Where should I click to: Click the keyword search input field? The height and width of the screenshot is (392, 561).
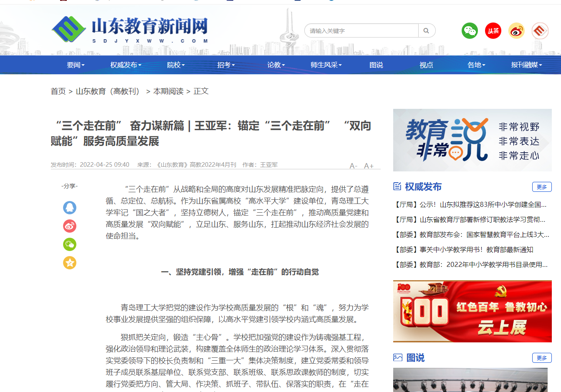(361, 31)
